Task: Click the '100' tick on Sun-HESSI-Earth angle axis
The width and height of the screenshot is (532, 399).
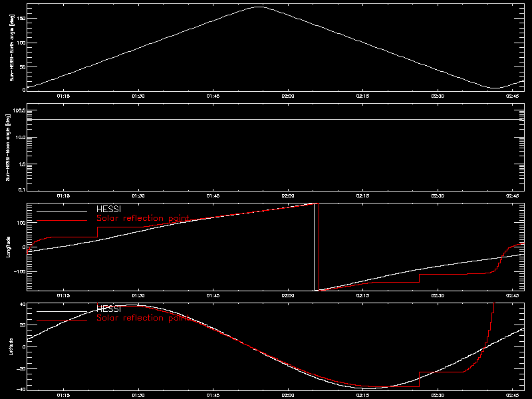Action: 21,43
